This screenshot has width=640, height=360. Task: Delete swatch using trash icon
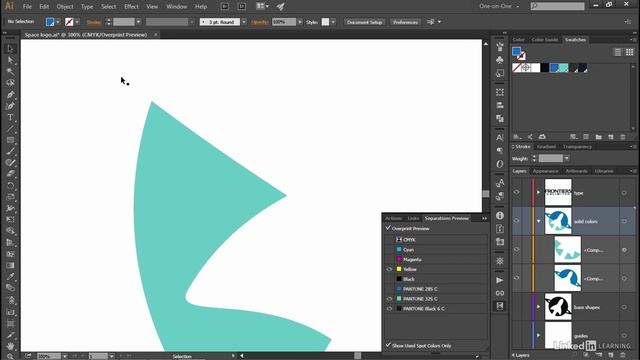(x=623, y=137)
